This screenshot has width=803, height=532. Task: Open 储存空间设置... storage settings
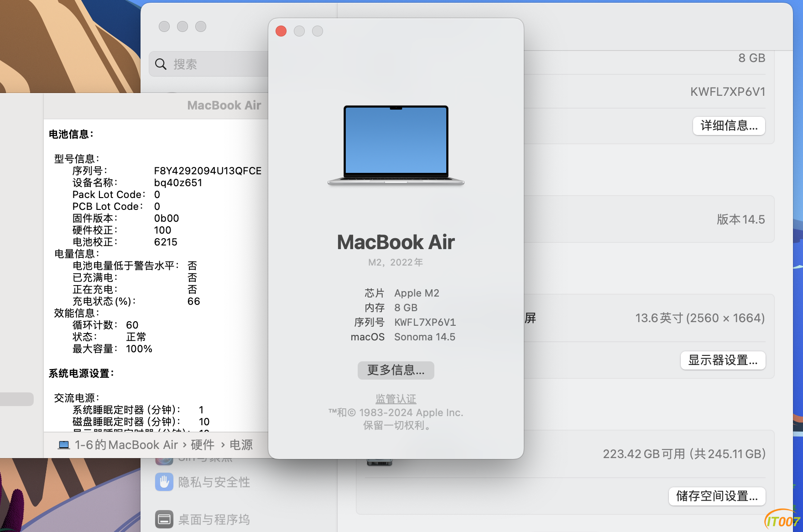717,496
